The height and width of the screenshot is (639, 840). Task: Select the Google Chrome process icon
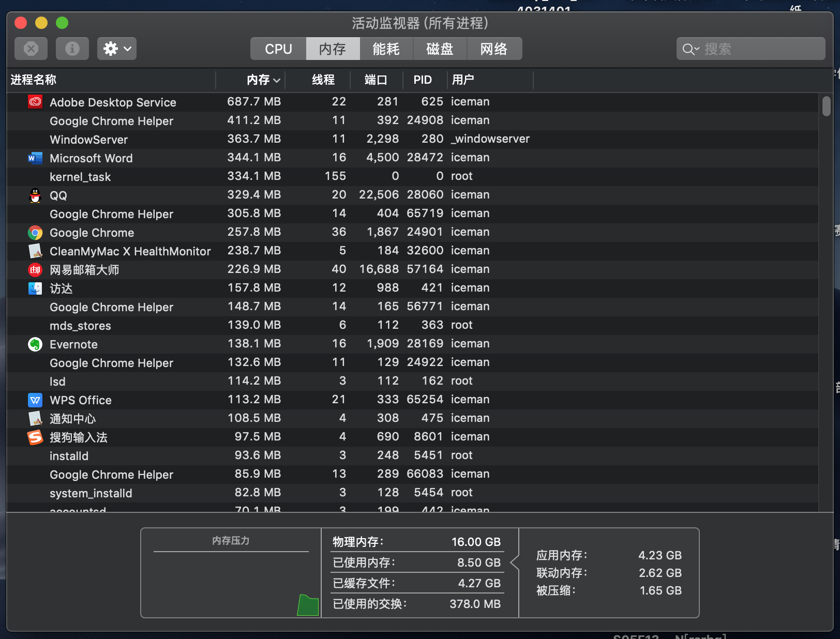35,233
